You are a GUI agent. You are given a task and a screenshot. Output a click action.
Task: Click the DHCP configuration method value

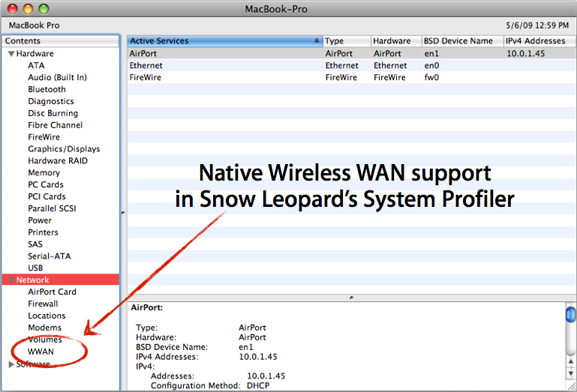click(x=258, y=385)
